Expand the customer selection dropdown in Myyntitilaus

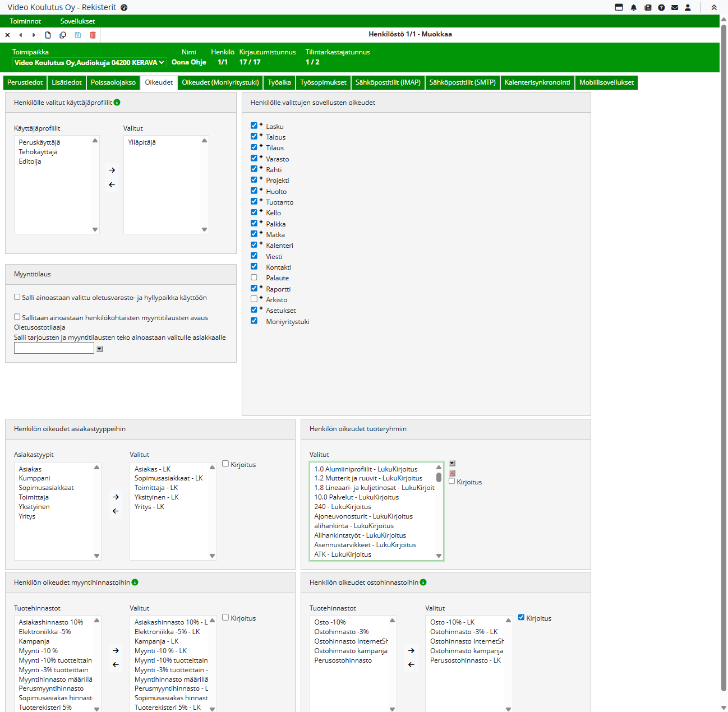100,349
